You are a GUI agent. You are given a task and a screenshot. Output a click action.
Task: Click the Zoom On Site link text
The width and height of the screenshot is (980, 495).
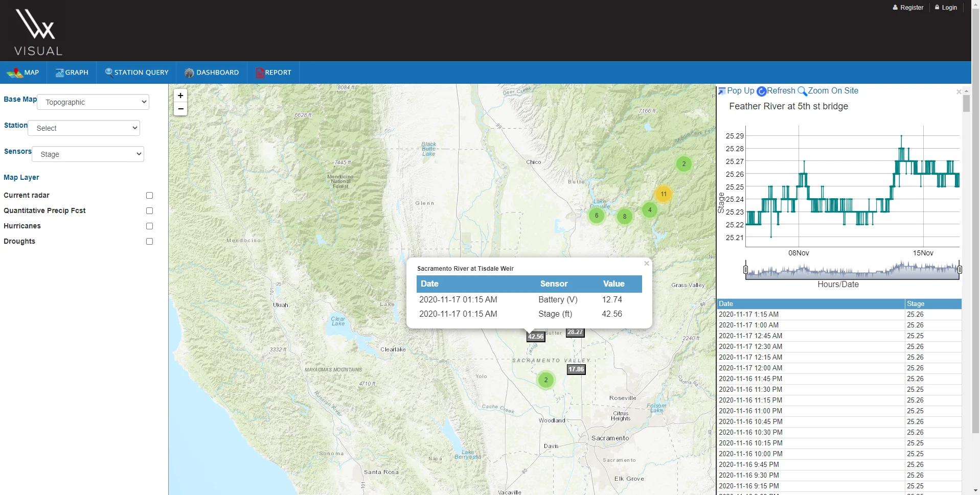click(833, 91)
